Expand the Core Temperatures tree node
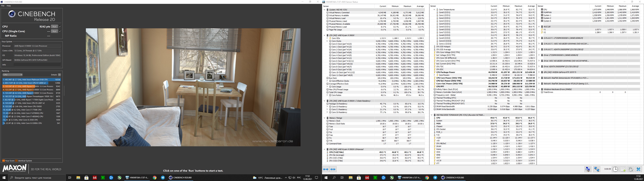 pyautogui.click(x=434, y=10)
